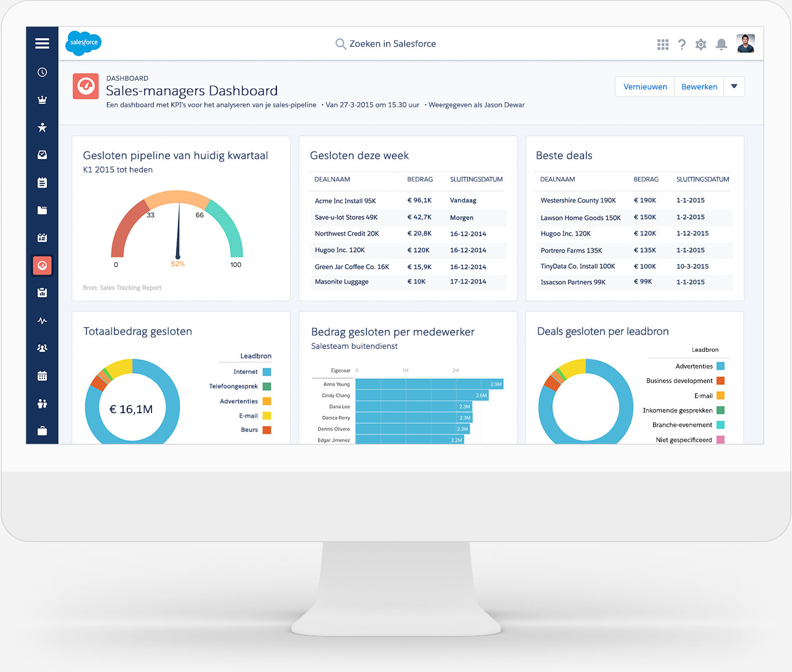The height and width of the screenshot is (672, 792).
Task: Select the Internet color swatch in Leadbron legend
Action: tap(267, 371)
